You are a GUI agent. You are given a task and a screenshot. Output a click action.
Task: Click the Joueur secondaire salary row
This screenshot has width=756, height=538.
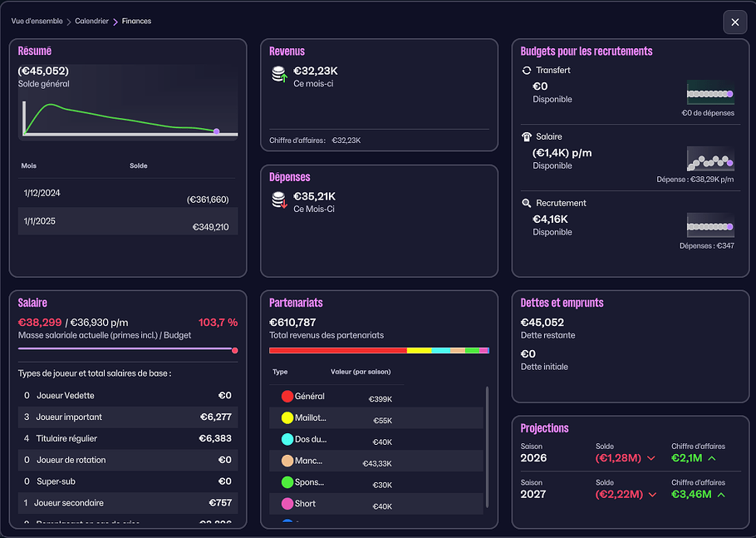click(x=128, y=503)
